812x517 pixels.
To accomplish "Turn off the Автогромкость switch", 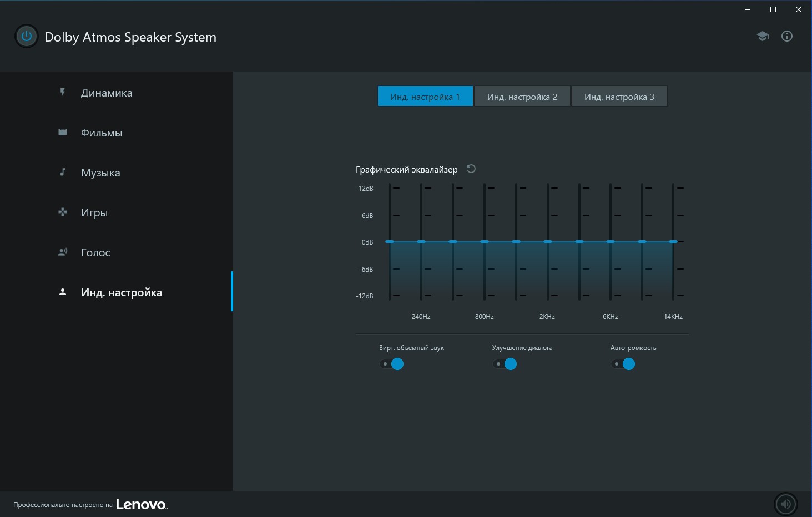I will (x=623, y=364).
